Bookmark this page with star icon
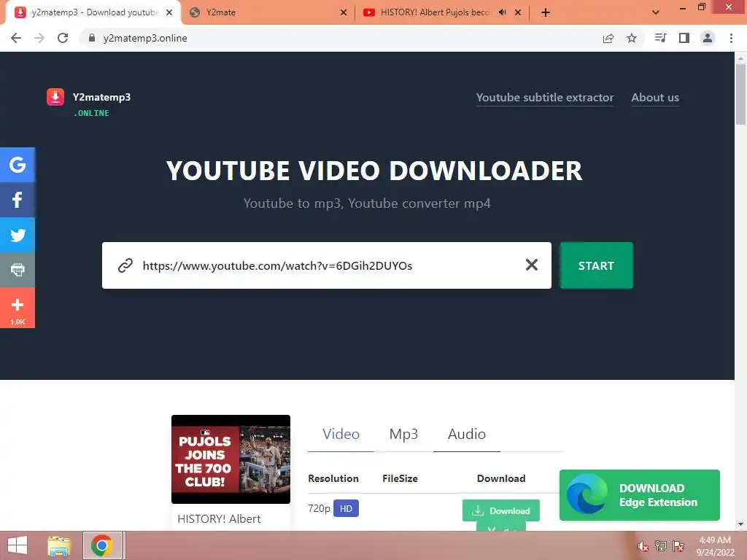This screenshot has width=747, height=560. coord(632,38)
